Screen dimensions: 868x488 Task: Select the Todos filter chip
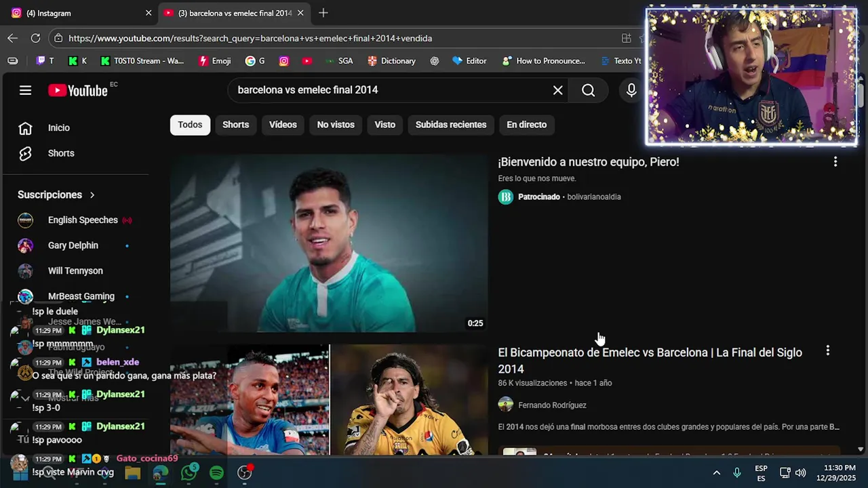coord(190,125)
